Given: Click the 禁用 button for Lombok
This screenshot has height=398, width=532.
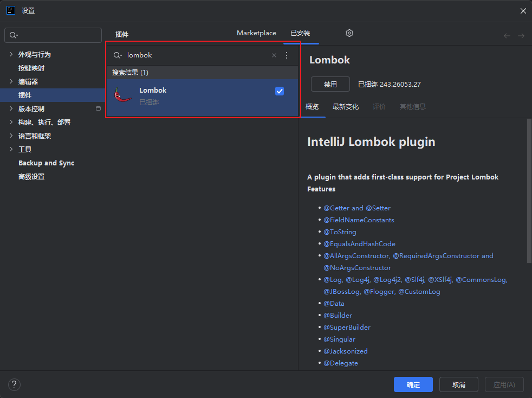Looking at the screenshot, I should pos(330,84).
